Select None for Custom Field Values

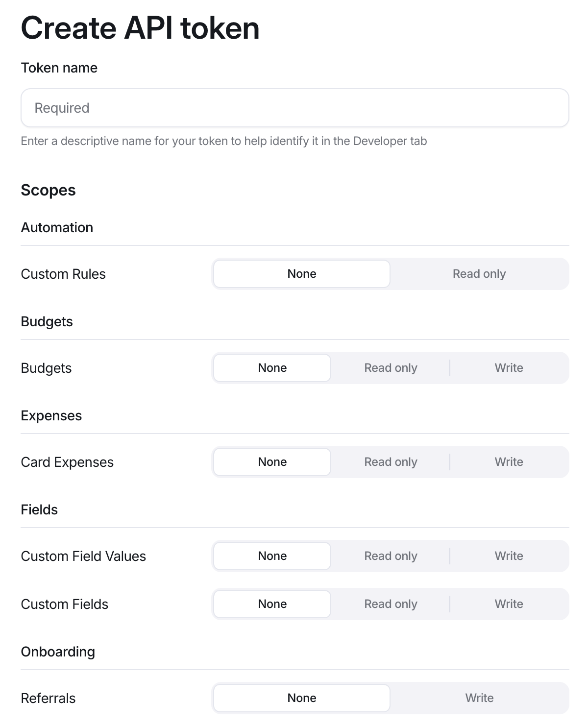tap(272, 556)
